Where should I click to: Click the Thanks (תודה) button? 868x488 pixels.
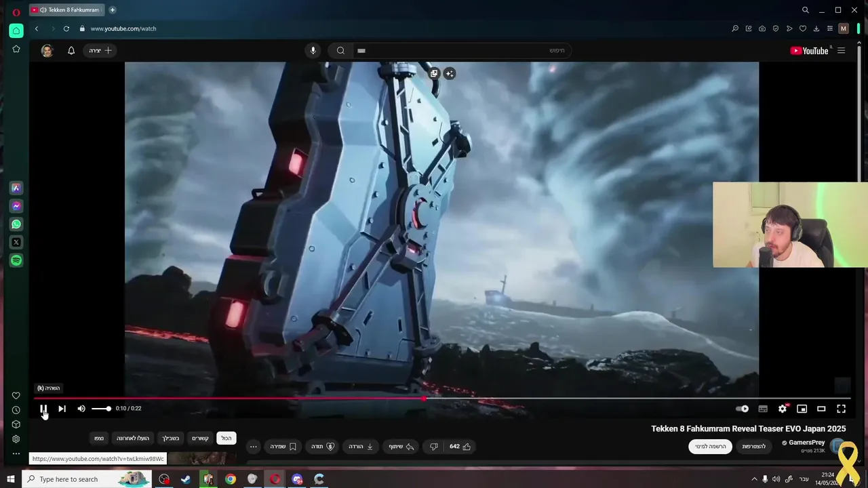click(323, 447)
